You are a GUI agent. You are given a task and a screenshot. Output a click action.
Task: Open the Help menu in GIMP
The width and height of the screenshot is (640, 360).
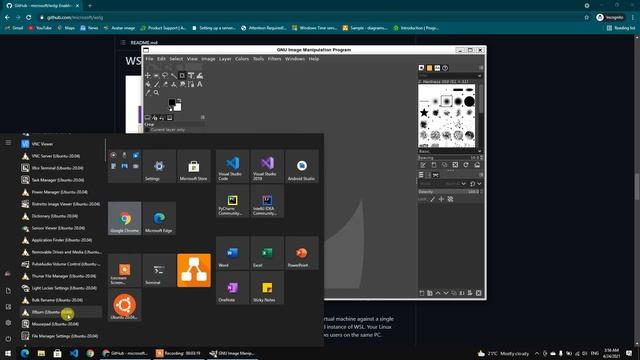tap(313, 59)
